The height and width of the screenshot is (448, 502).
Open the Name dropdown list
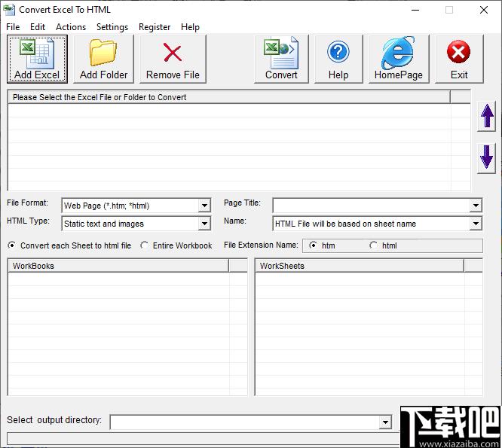click(x=476, y=224)
